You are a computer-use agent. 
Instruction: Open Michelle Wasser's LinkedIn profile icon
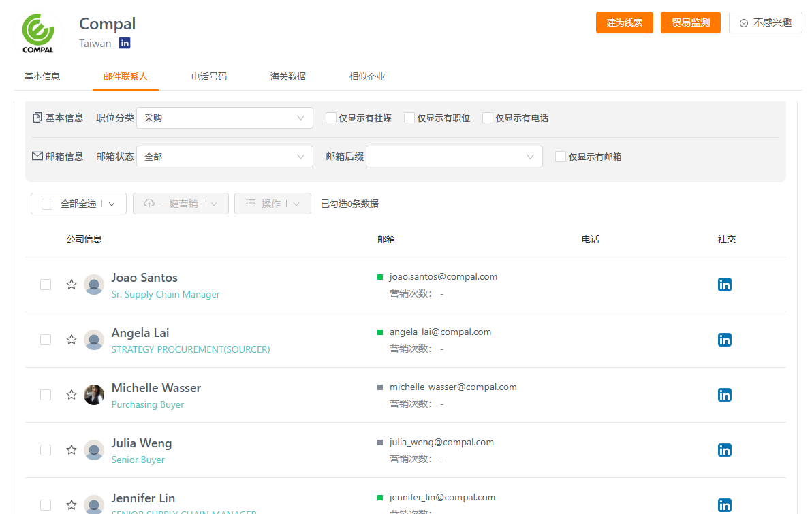pos(725,395)
